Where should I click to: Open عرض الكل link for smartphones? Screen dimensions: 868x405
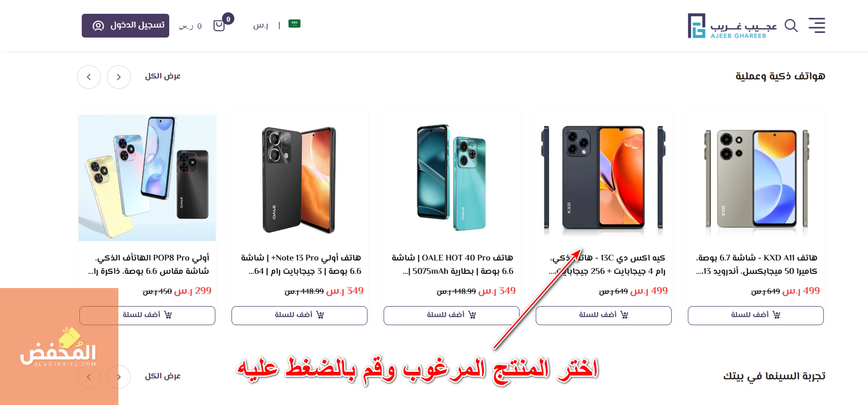pos(163,76)
